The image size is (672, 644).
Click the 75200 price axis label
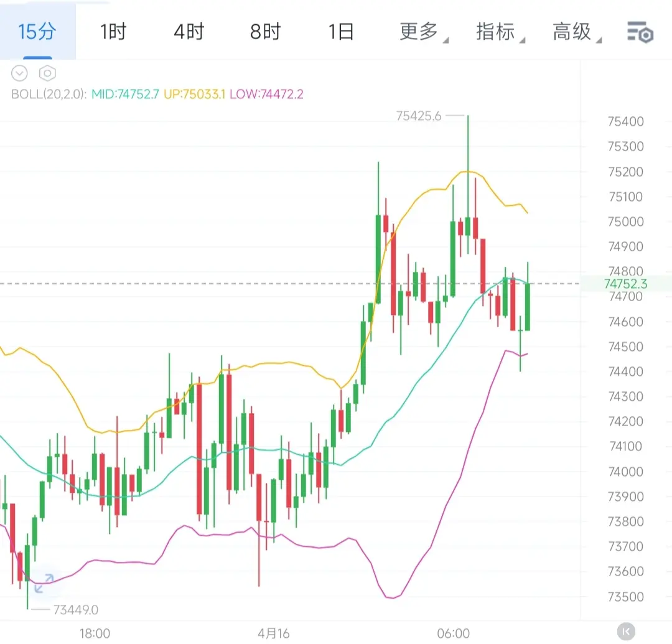pos(626,172)
